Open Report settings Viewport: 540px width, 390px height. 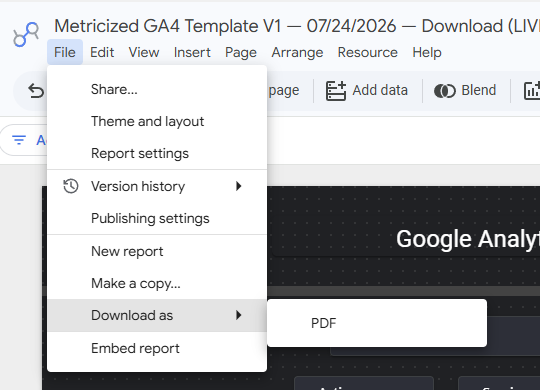tap(157, 154)
